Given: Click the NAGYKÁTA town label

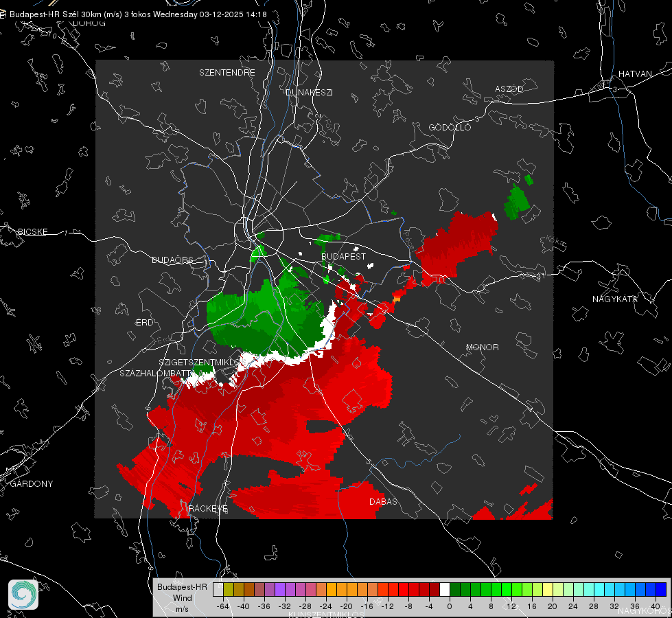Looking at the screenshot, I should coord(615,299).
